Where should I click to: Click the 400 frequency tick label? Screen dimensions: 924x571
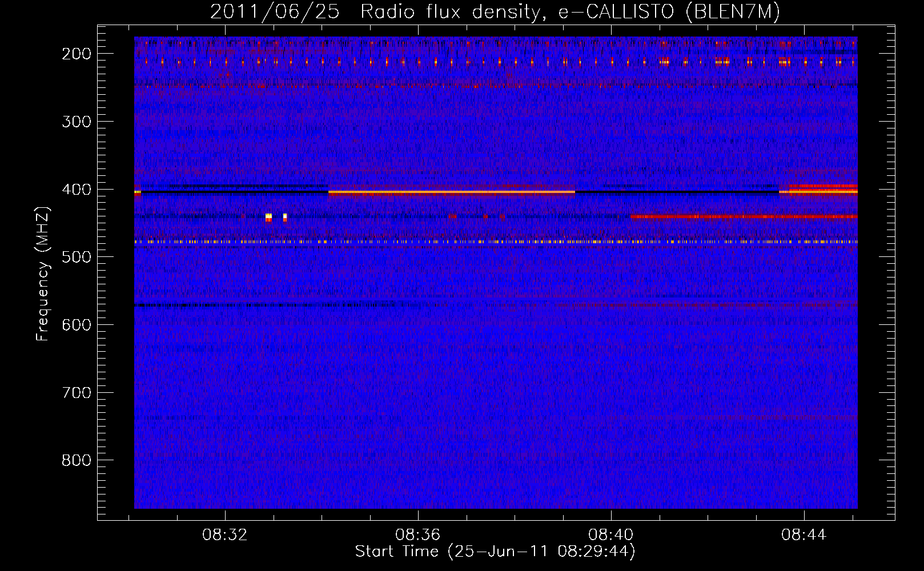(x=77, y=190)
